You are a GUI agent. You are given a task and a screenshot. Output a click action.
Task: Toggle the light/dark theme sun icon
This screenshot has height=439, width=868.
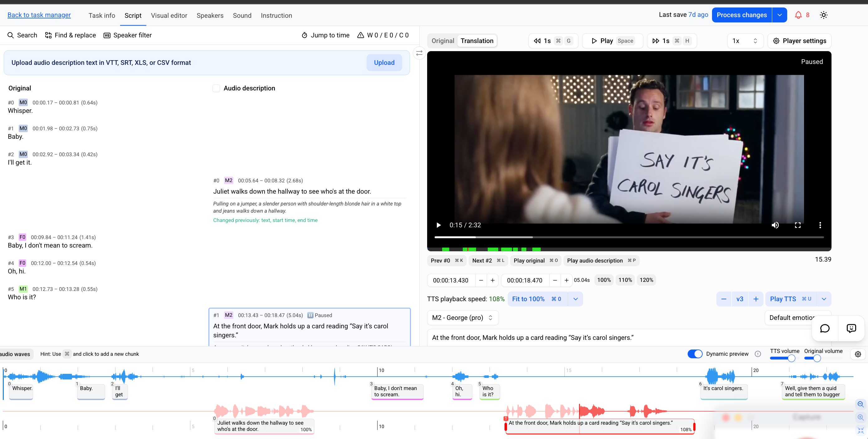(823, 15)
